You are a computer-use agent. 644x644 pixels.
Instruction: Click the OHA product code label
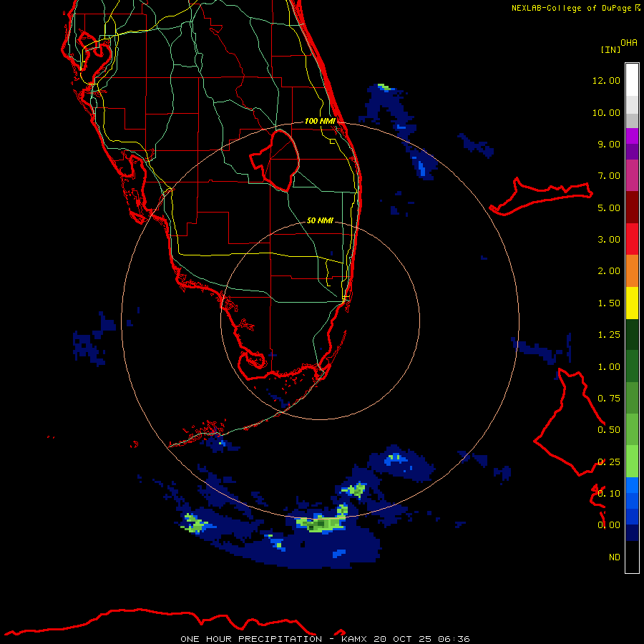point(629,43)
